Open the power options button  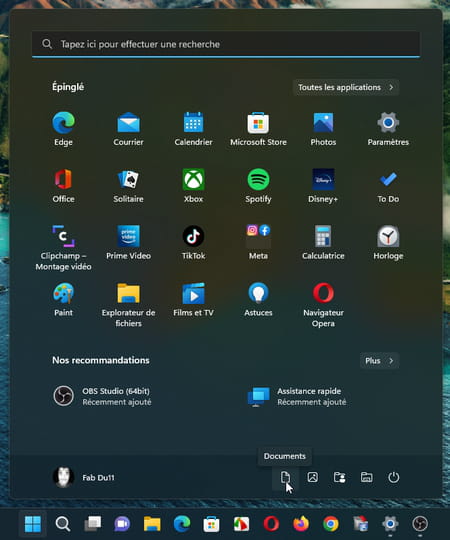pos(394,477)
